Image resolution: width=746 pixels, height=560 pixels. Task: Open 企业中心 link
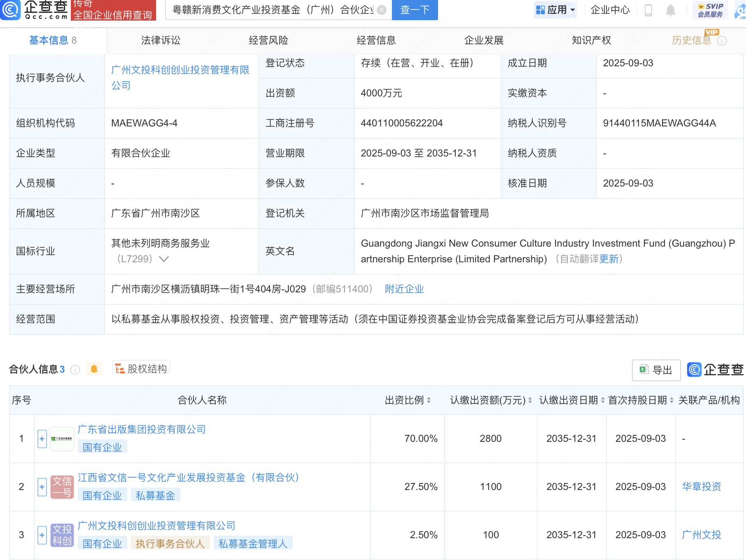[610, 10]
